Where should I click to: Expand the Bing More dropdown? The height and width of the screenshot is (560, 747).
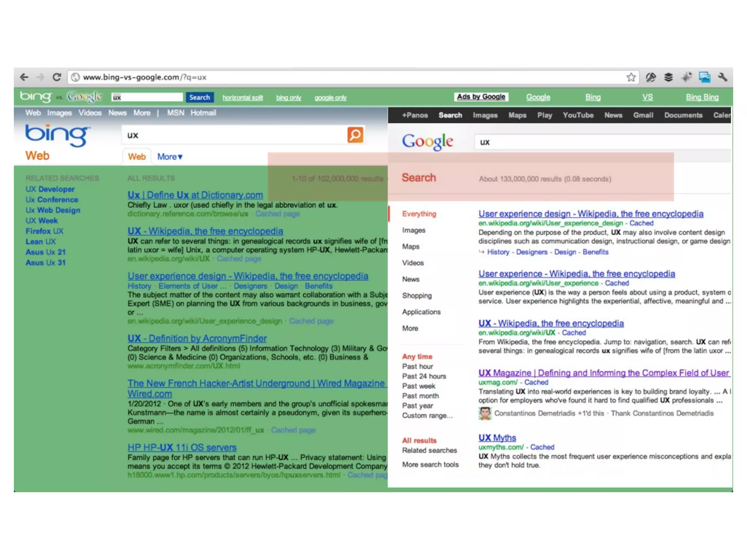click(x=170, y=157)
